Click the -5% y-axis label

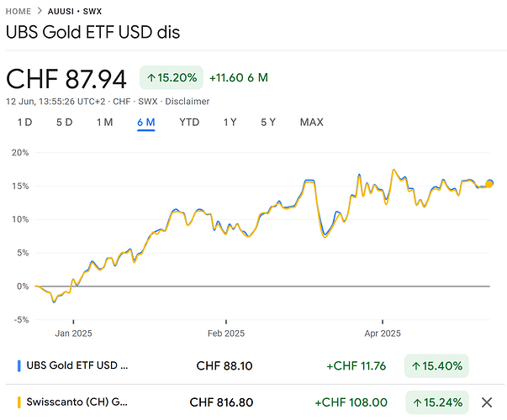click(x=21, y=320)
